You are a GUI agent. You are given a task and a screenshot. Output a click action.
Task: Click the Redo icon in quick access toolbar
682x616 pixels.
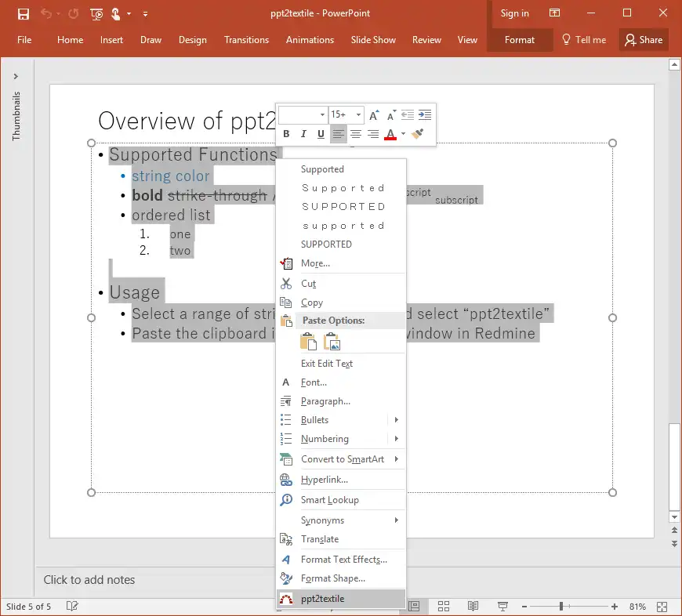click(x=74, y=14)
